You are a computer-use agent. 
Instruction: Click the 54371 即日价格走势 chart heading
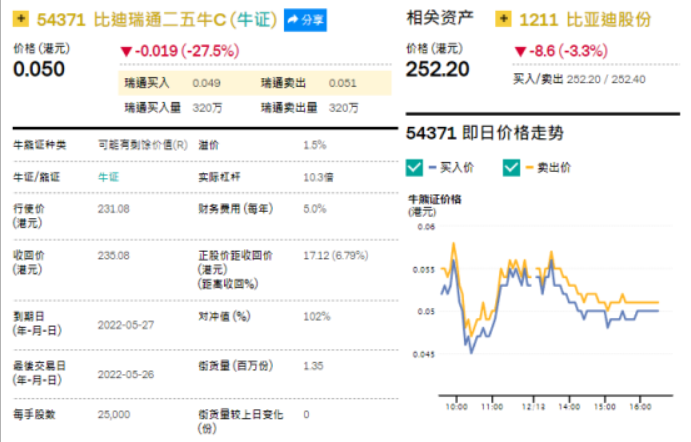pos(485,133)
